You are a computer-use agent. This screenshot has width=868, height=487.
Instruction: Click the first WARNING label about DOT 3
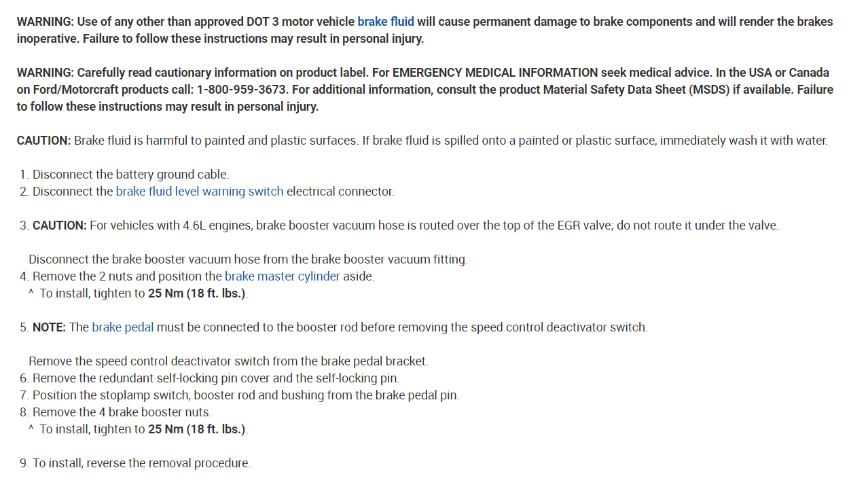coord(45,22)
